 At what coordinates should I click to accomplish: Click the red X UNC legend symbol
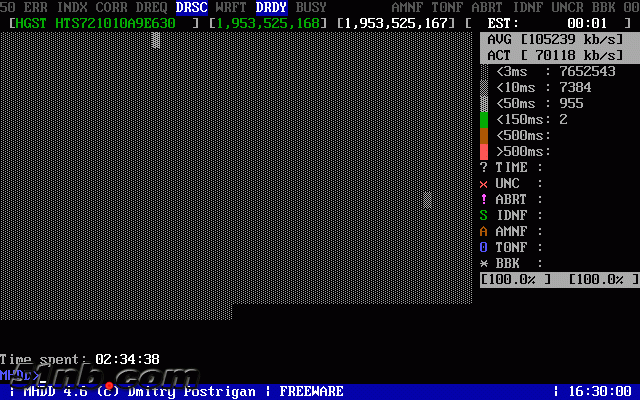click(x=484, y=184)
